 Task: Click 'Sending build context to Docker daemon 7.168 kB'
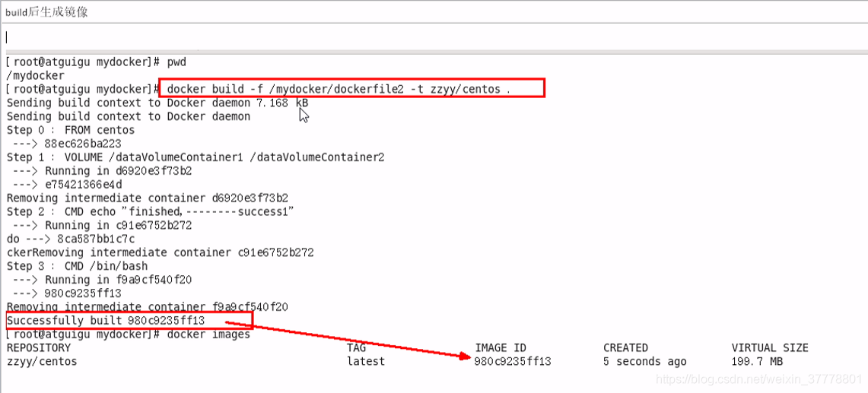(157, 103)
